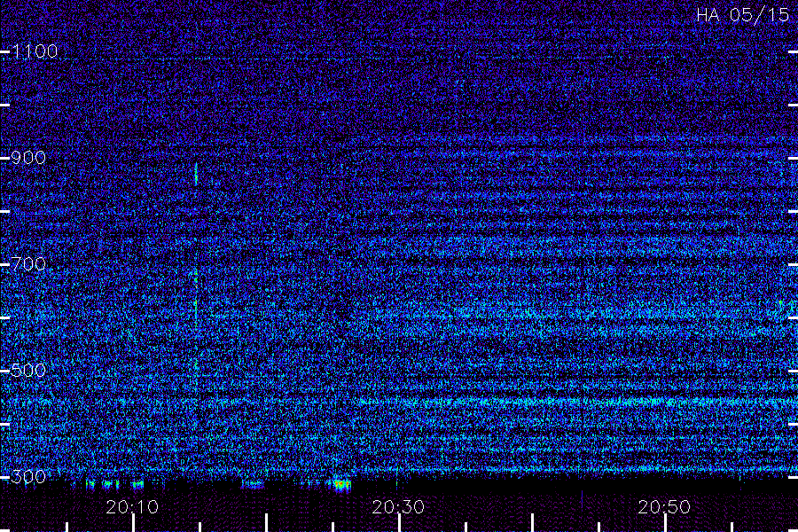The image size is (798, 532).
Task: Click the 500 frequency axis label
Action: [x=28, y=371]
